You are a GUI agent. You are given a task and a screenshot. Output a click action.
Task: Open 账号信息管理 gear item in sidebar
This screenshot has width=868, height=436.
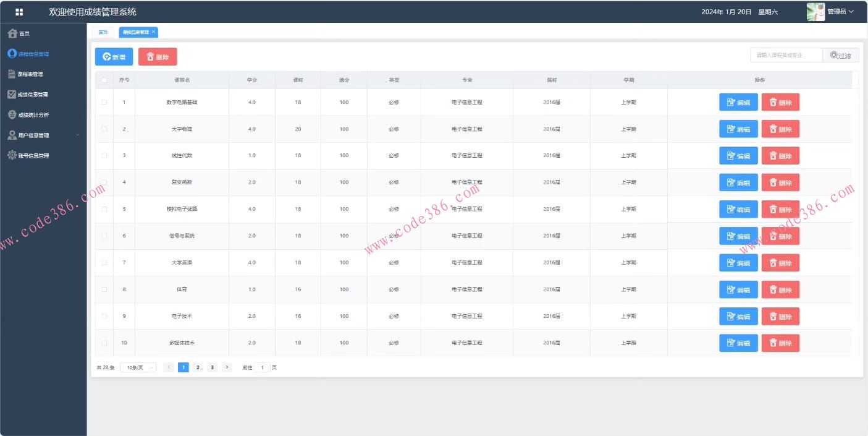click(x=28, y=156)
